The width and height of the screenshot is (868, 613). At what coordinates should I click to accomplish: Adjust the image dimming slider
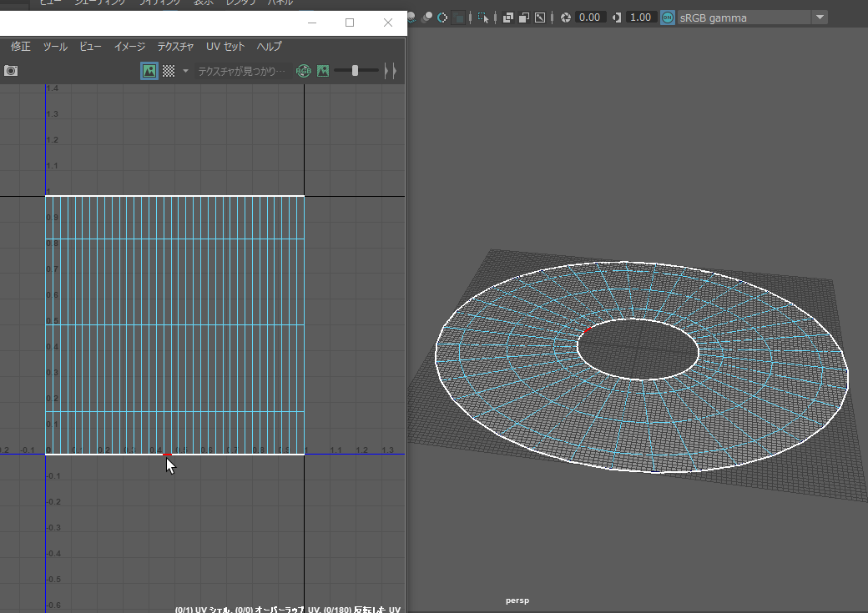point(356,71)
